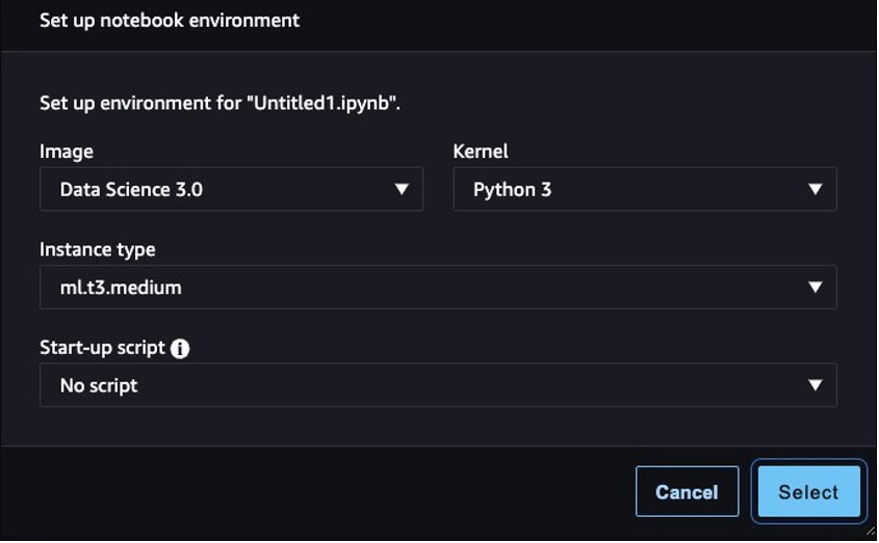This screenshot has height=543, width=879.
Task: Click the "Untitled1.ipynb" environment description text
Action: pyautogui.click(x=220, y=103)
